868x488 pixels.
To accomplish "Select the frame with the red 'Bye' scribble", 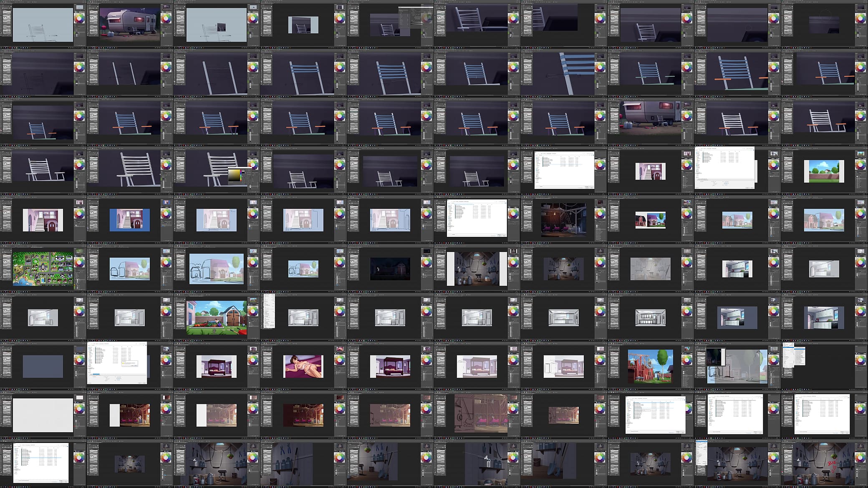I will point(825,463).
